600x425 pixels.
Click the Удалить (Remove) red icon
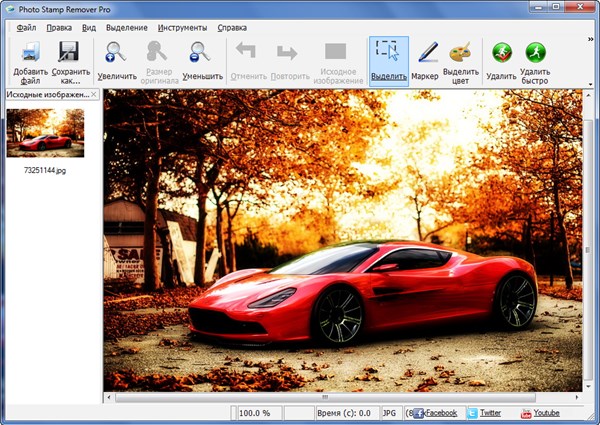[501, 53]
